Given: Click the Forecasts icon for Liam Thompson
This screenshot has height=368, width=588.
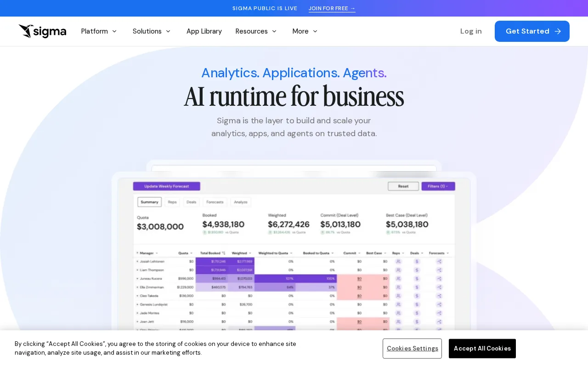Looking at the screenshot, I should (439, 270).
